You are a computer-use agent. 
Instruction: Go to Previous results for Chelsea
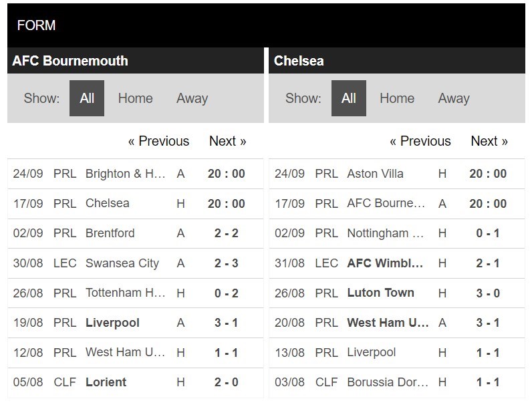point(420,141)
